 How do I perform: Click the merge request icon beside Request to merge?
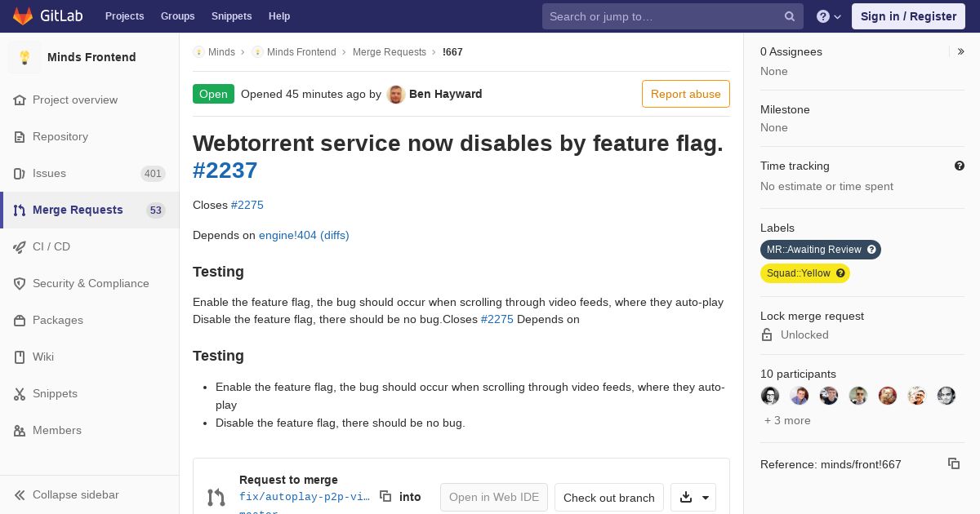tap(216, 497)
